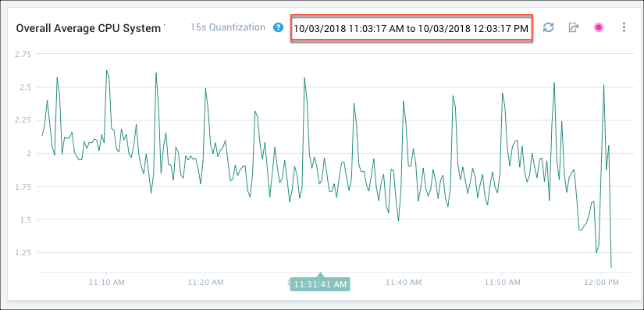Select the 11:31:41 AM time marker tooltip
644x310 pixels.
coord(320,284)
